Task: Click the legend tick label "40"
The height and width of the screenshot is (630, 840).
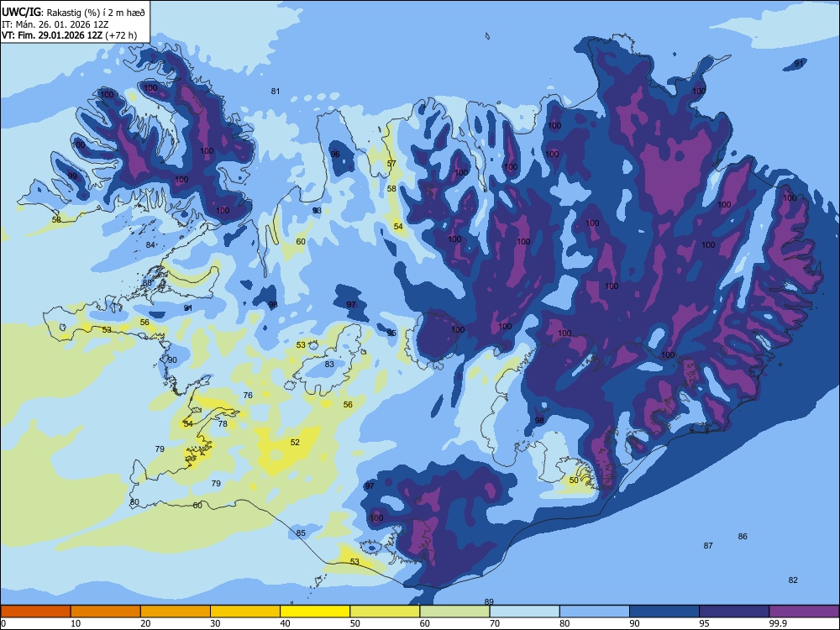Action: click(286, 623)
